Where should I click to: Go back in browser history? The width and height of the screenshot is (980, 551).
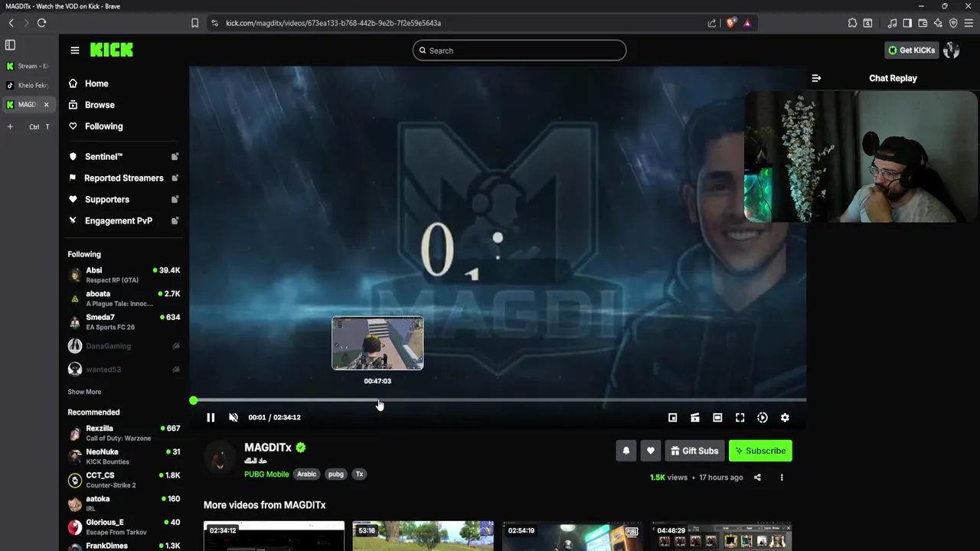(x=11, y=23)
